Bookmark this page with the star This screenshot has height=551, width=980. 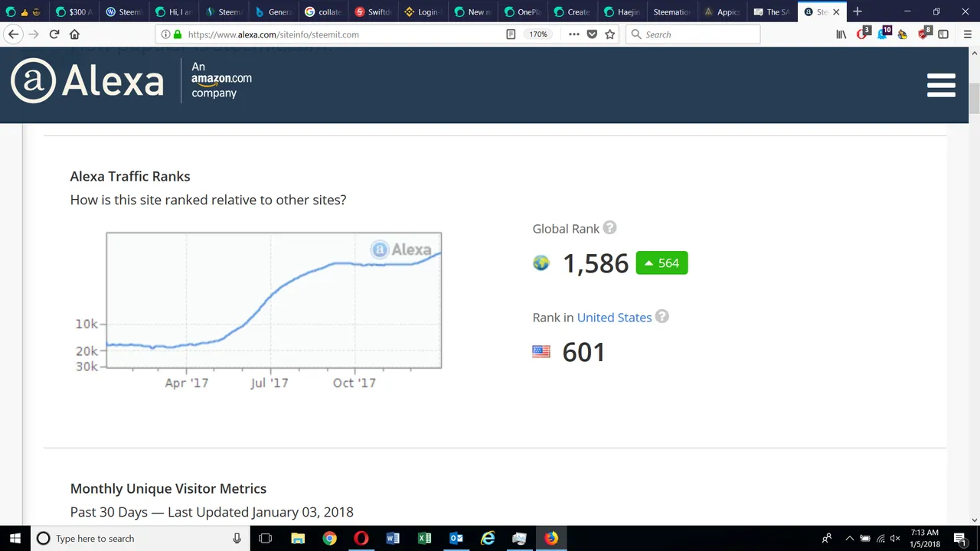click(x=610, y=34)
